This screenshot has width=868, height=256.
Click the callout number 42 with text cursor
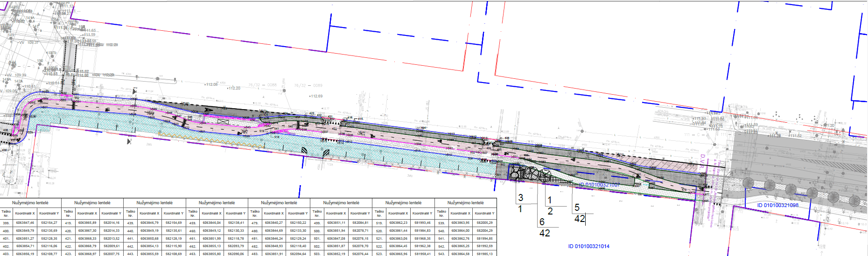pyautogui.click(x=579, y=219)
